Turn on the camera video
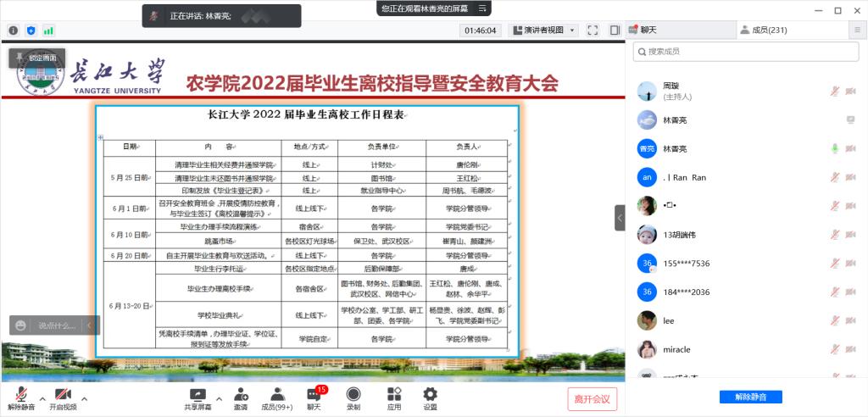 point(62,394)
